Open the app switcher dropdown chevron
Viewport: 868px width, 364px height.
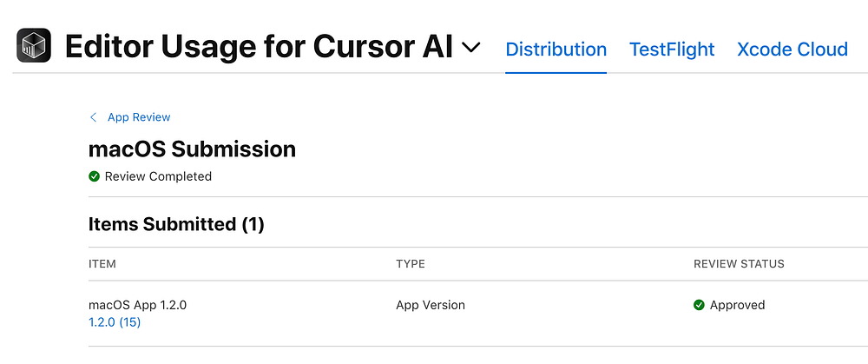[471, 48]
